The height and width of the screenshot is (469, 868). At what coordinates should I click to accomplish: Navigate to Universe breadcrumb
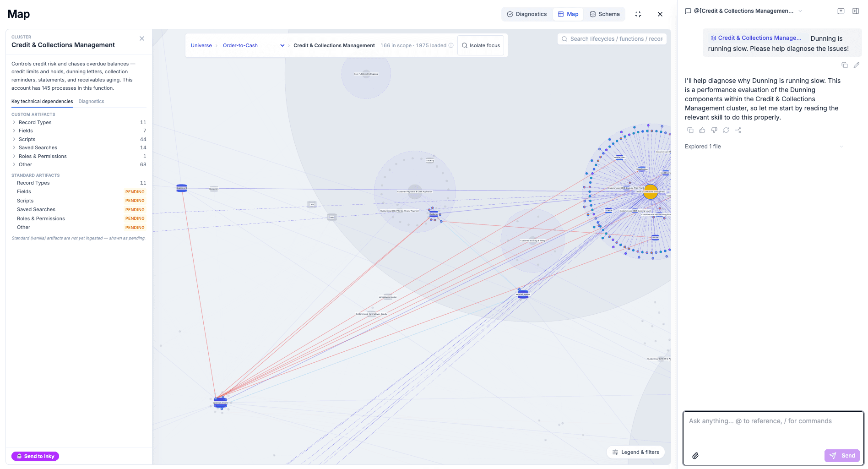[201, 45]
